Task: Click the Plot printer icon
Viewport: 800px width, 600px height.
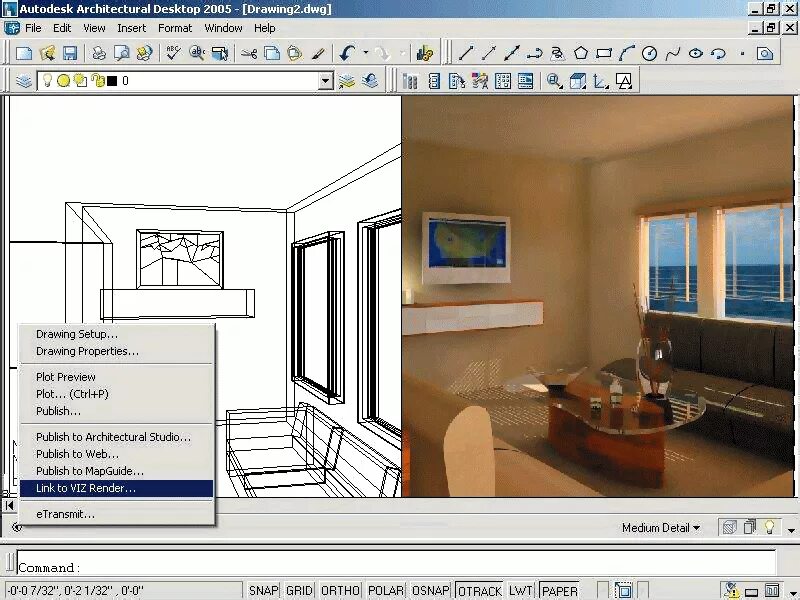Action: (x=99, y=53)
